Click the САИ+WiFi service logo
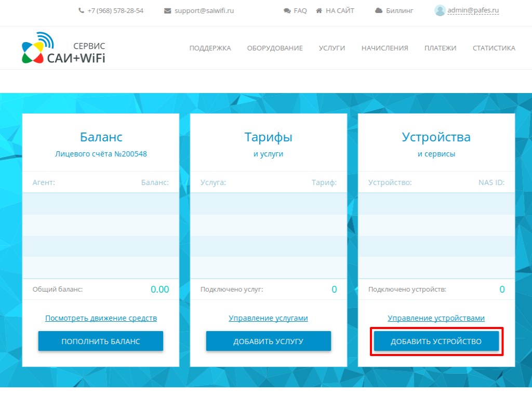Image resolution: width=532 pixels, height=394 pixels. [62, 48]
